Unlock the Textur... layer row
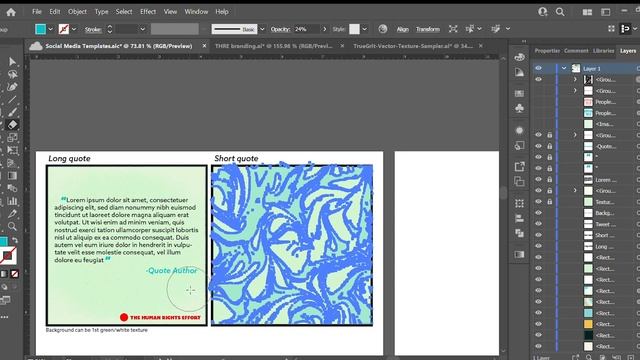 550,202
